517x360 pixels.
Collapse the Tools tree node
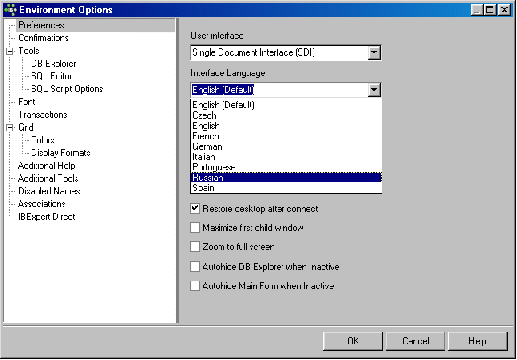coord(10,51)
